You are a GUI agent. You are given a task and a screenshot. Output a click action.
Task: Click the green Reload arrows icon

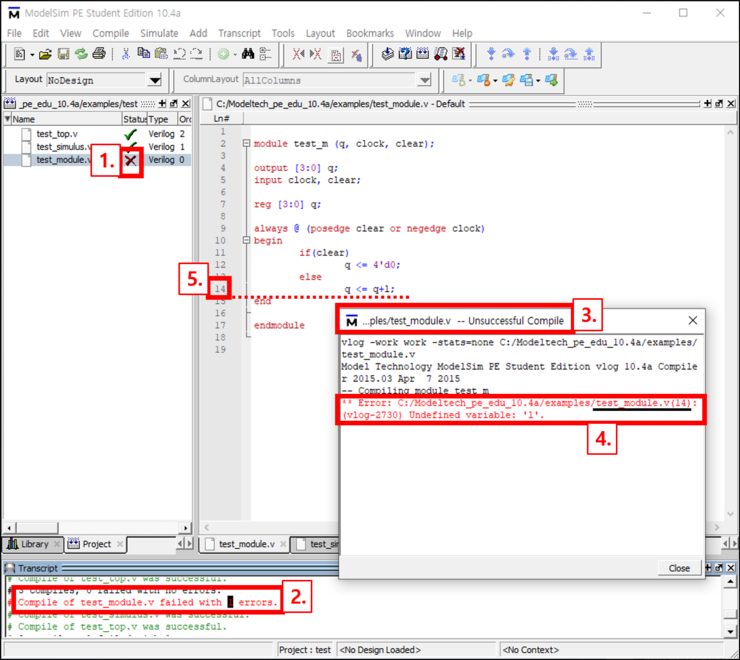click(x=81, y=54)
